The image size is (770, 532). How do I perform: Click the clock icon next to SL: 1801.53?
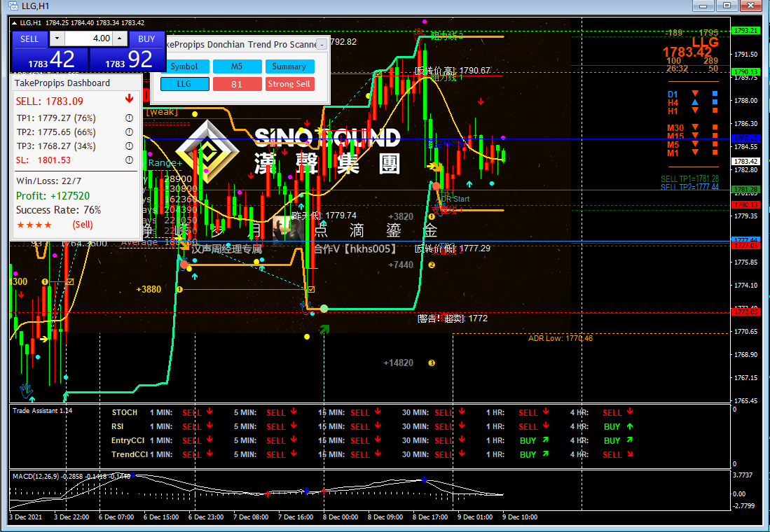point(129,160)
